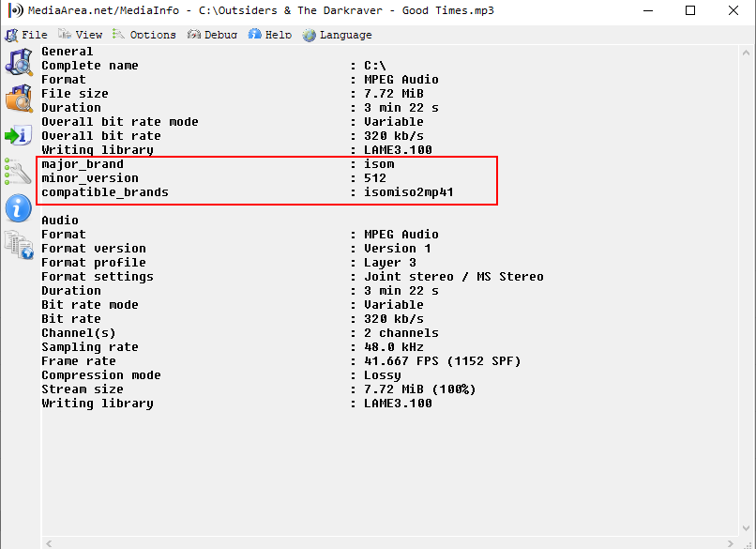Click the '7.72 MiB (100%)' value
The width and height of the screenshot is (756, 549).
tap(420, 389)
